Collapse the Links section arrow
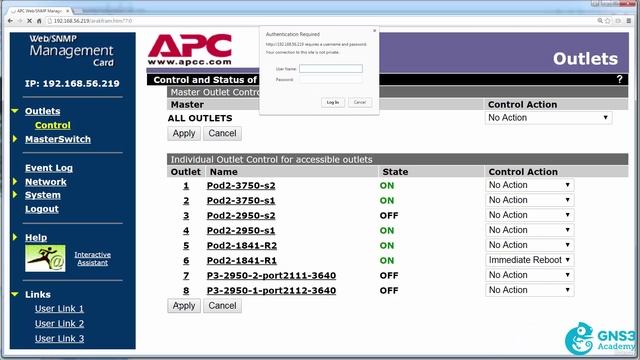The width and height of the screenshot is (640, 360). tap(15, 294)
